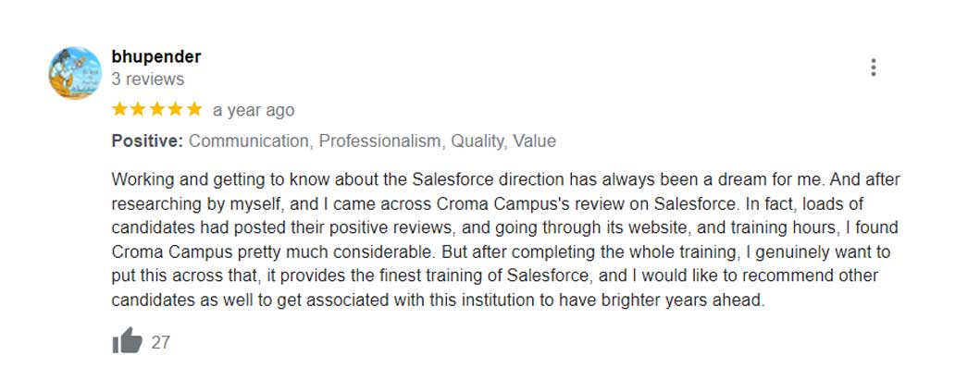Click the 'a year ago' timestamp
980x392 pixels.
point(254,110)
